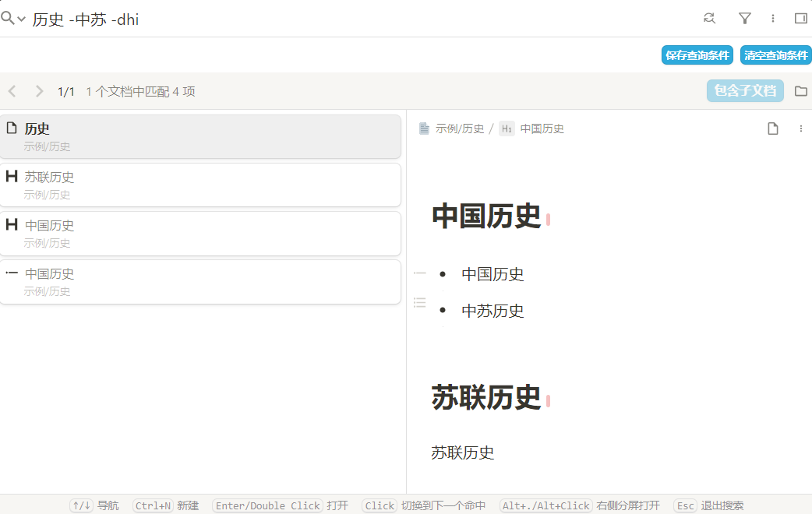Click the Click 切换到下一个命中 hint

pos(424,505)
